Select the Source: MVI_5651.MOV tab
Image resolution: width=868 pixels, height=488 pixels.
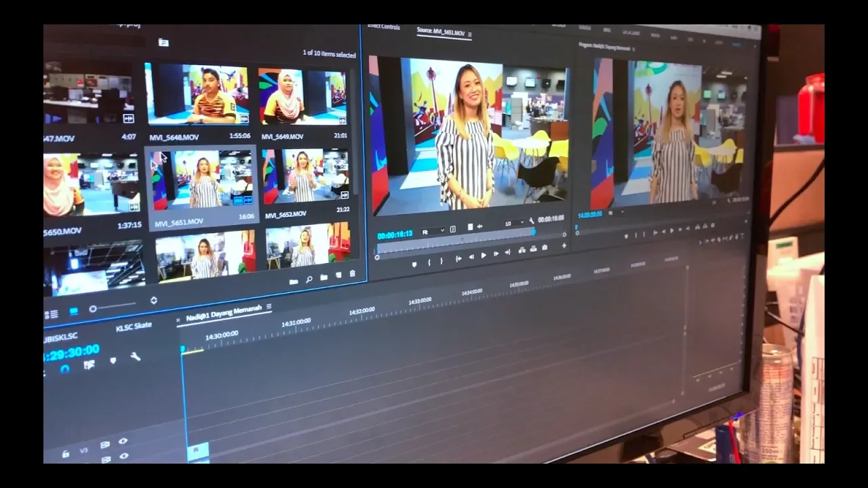pos(441,32)
